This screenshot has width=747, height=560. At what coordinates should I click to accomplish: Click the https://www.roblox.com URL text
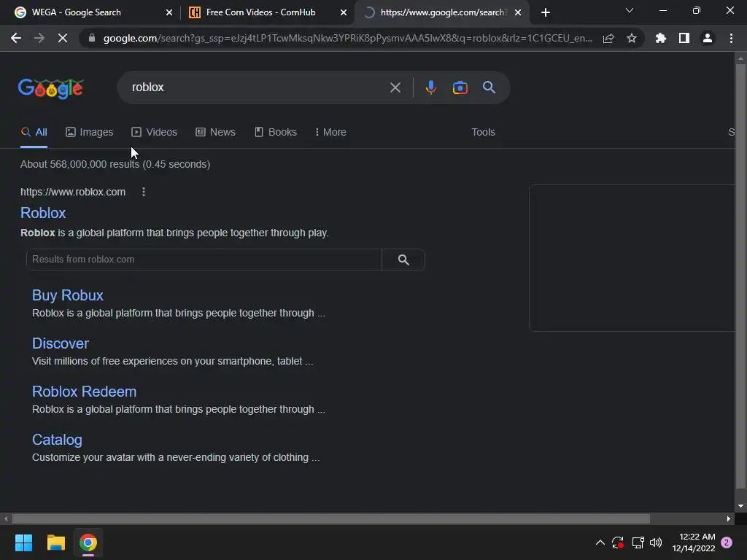pos(73,192)
